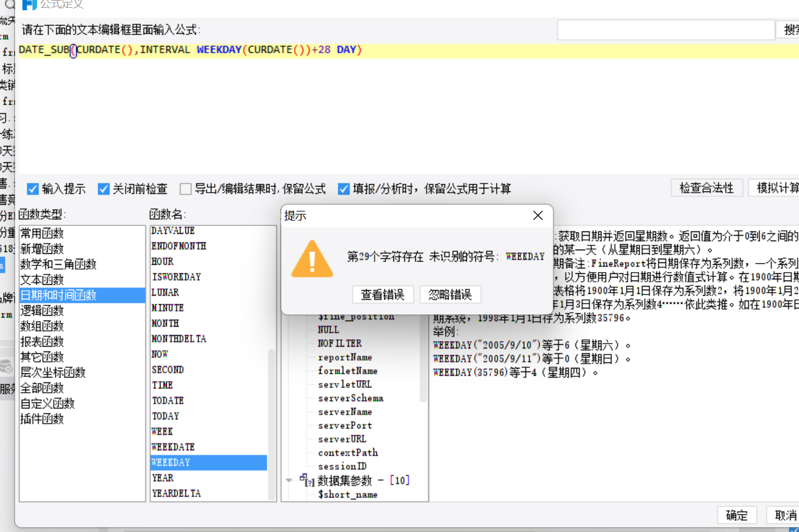
Task: Pick 数组函数 in function types
Action: coord(42,326)
